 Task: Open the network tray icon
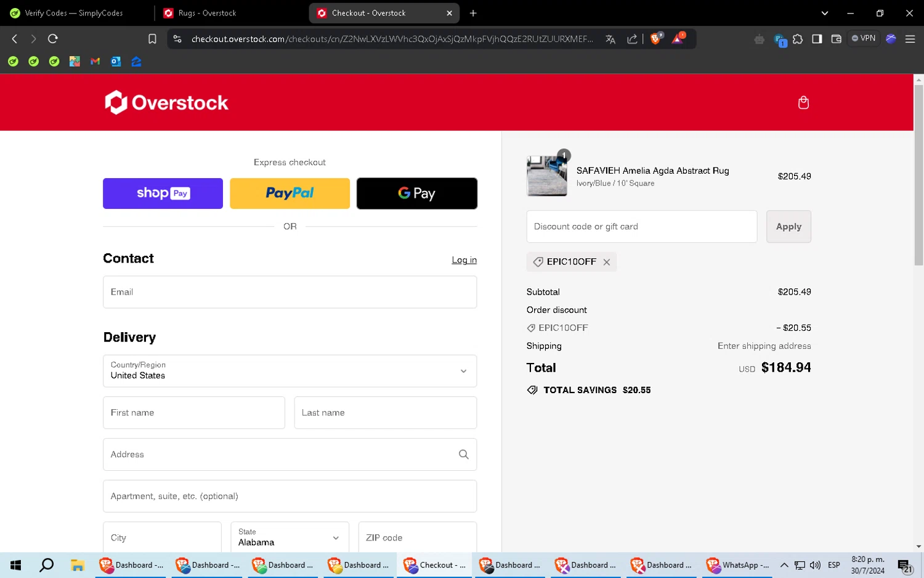800,565
